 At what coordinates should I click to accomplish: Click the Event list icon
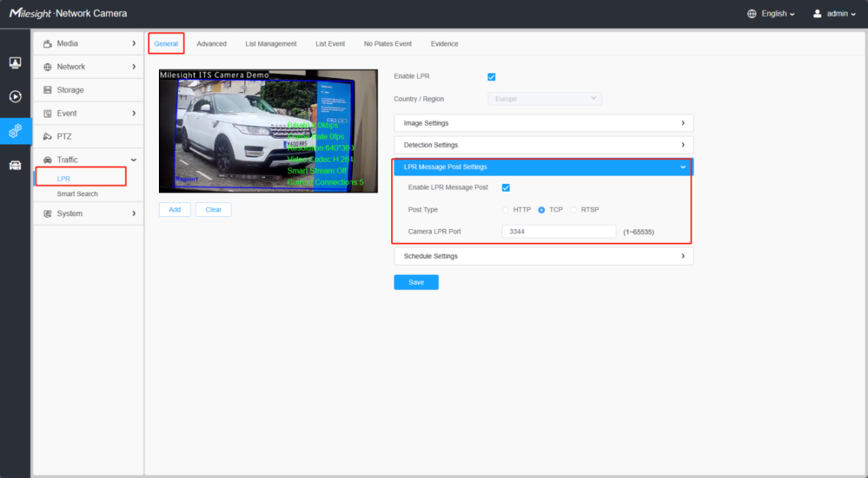47,114
